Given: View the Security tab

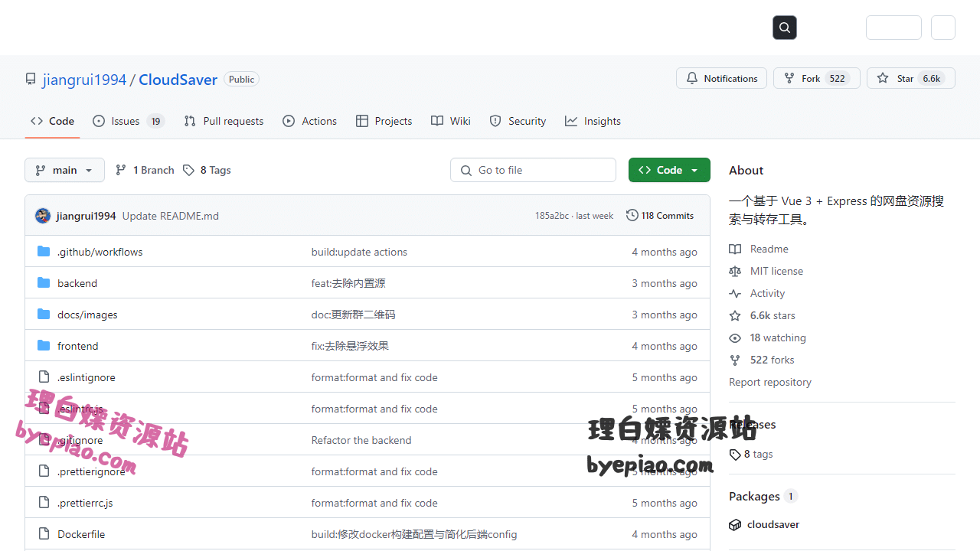Looking at the screenshot, I should pos(518,121).
